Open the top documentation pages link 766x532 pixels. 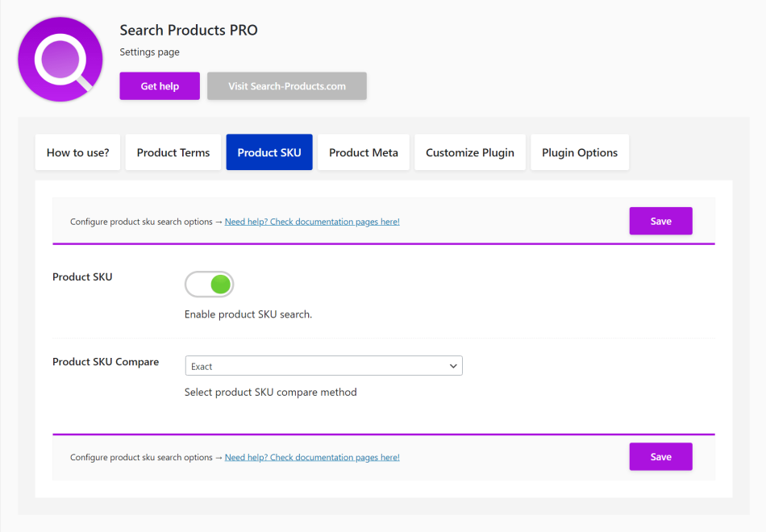coord(312,222)
